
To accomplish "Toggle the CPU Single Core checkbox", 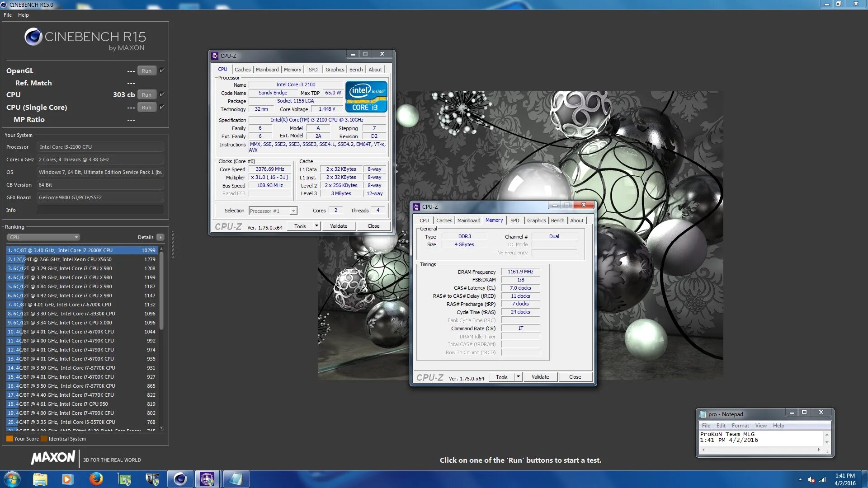I will 162,107.
